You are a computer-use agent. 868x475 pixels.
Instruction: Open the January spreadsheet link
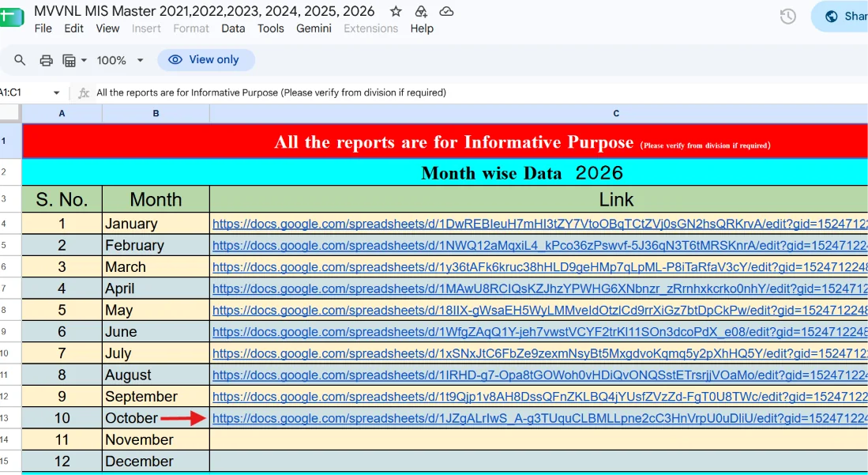coord(539,224)
